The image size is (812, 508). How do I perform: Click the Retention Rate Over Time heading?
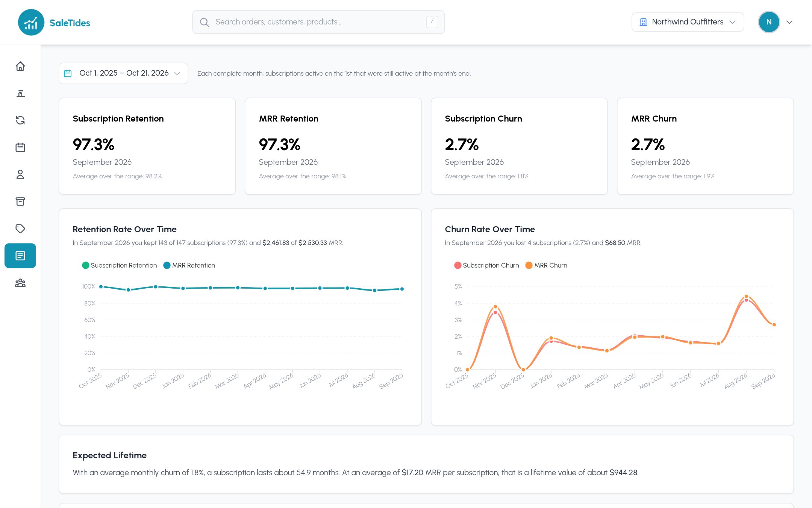[x=124, y=229]
